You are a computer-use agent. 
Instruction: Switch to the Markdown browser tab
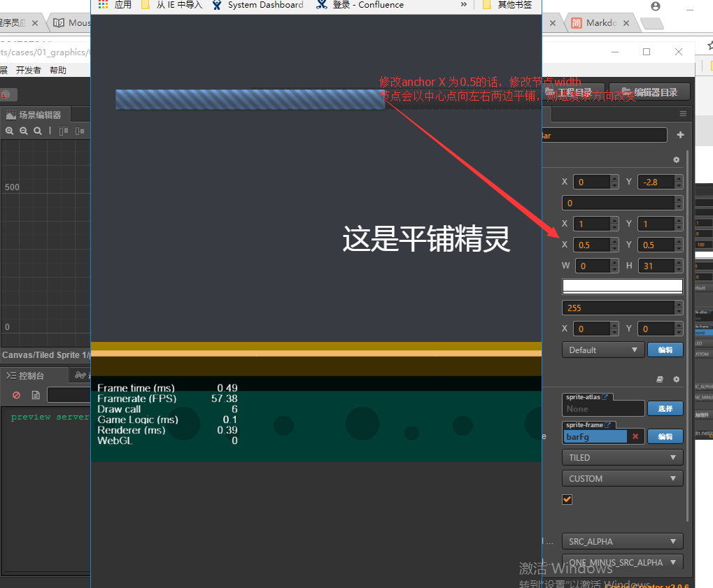pos(600,22)
